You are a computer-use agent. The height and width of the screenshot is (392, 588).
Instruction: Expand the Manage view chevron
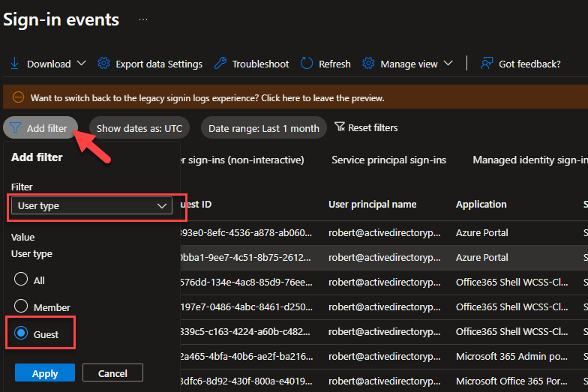click(448, 64)
